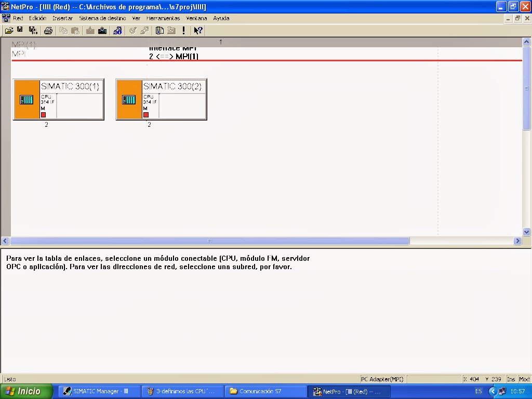Click the Copy toolbar icon
The image size is (532, 399).
[x=63, y=31]
